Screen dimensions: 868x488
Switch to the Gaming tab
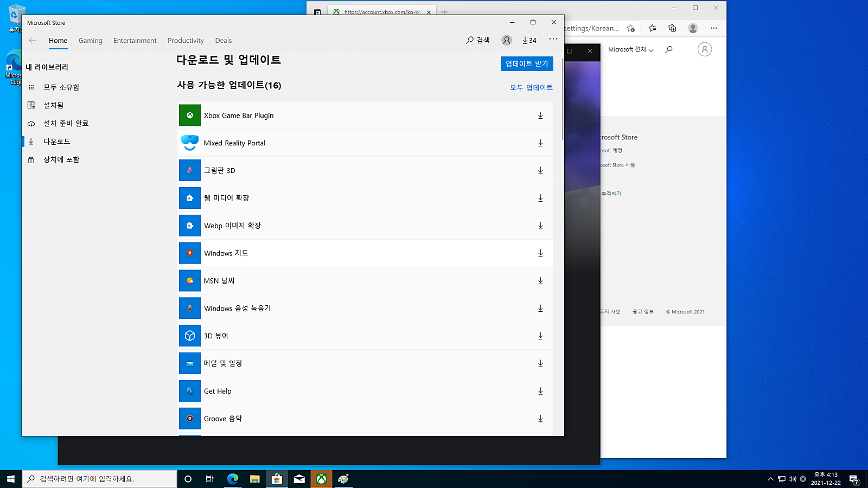91,41
